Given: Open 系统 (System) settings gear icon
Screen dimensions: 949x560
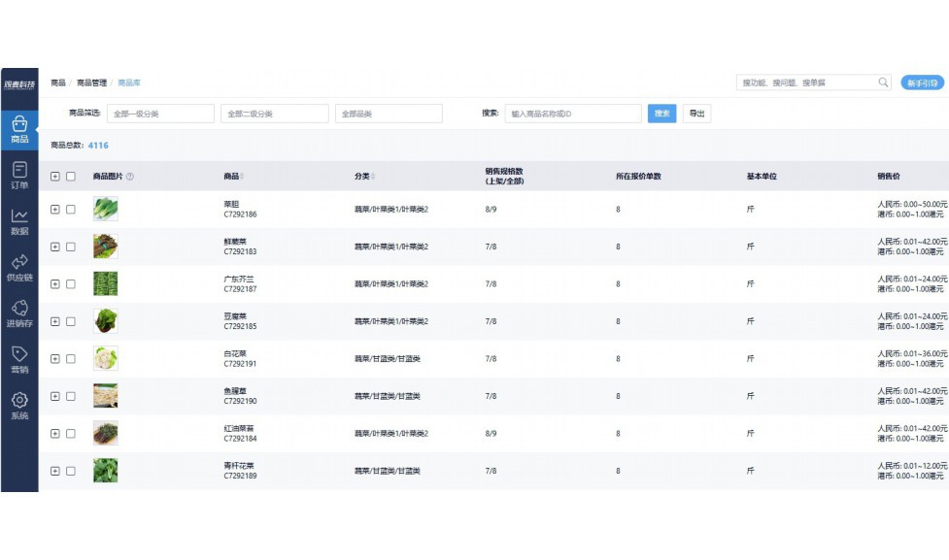Looking at the screenshot, I should coord(19,405).
